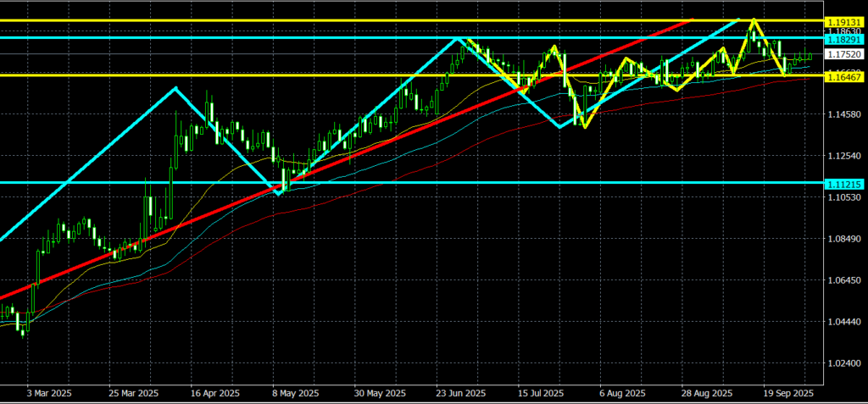
Task: Click the 1.08490 price scale value
Action: tap(844, 239)
